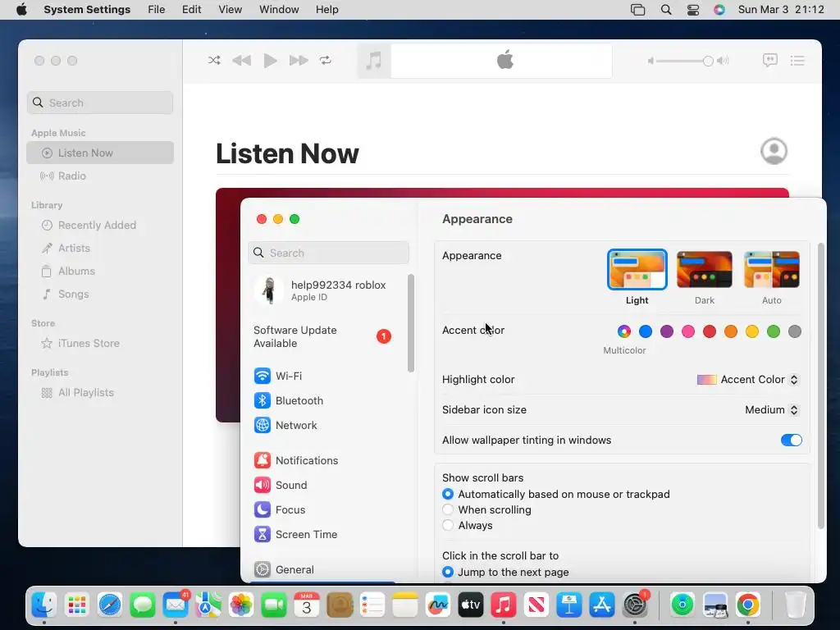This screenshot has width=840, height=630.
Task: Open Finder from the Dock
Action: click(44, 605)
